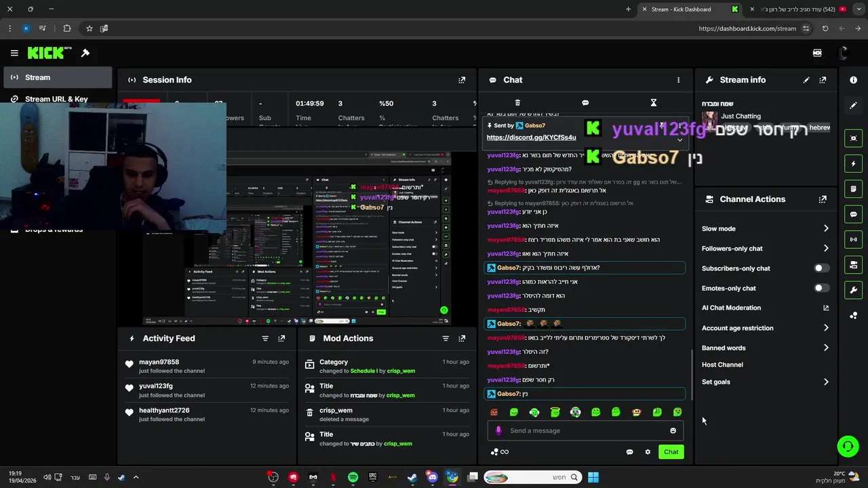
Task: Click Just Chatting category in Stream info
Action: pyautogui.click(x=741, y=116)
